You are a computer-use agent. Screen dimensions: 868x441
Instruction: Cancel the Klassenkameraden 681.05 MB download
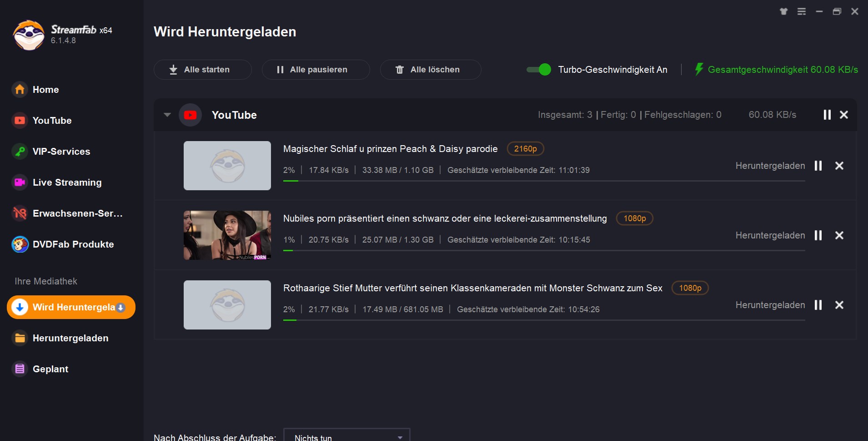point(839,305)
